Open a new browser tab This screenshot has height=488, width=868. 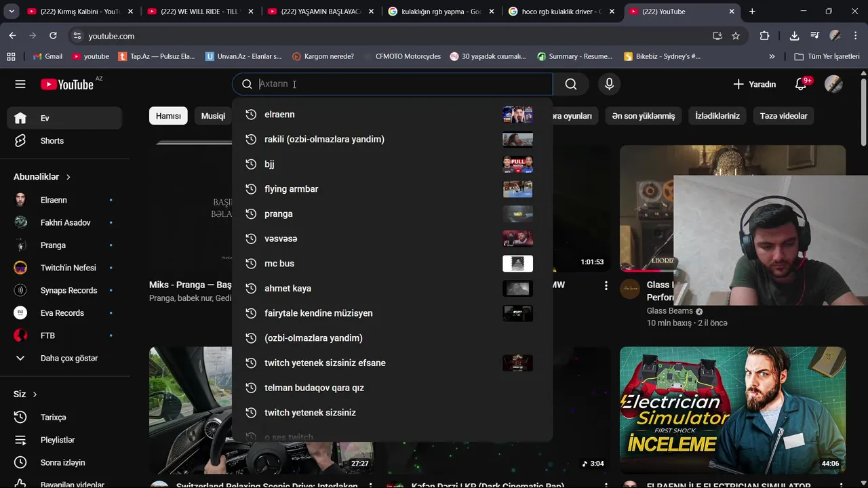coord(752,12)
